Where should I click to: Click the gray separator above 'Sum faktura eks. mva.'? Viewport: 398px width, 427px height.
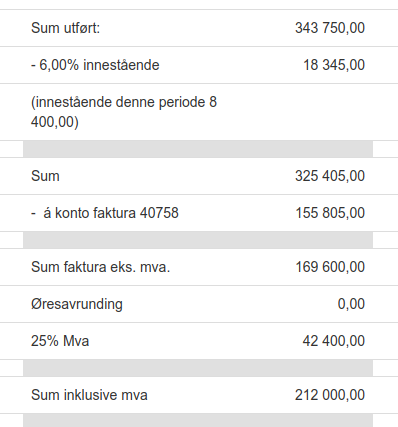click(198, 240)
